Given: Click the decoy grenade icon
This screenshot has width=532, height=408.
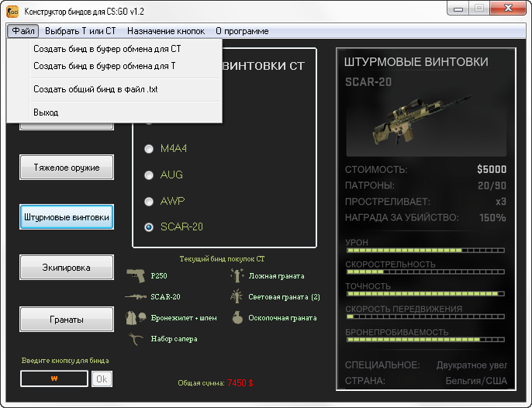Looking at the screenshot, I should 237,275.
